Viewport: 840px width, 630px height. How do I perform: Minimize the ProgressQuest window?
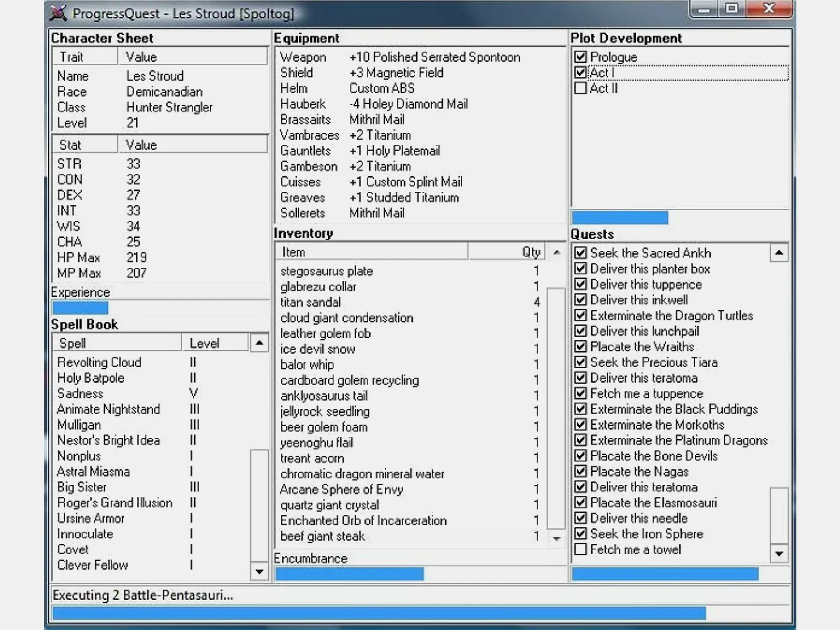coord(704,9)
